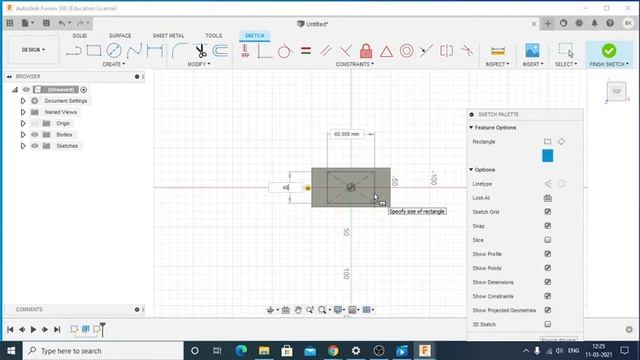
Task: Apply Curvature constraint
Action: [x=467, y=51]
